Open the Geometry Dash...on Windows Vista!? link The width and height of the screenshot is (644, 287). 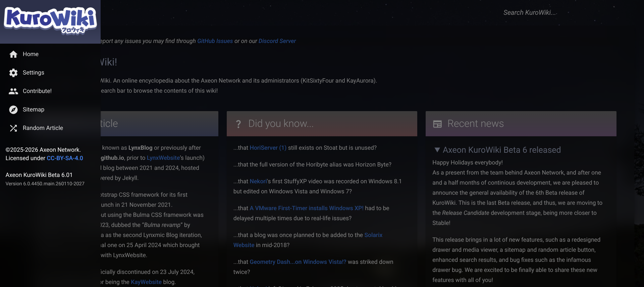tap(298, 262)
